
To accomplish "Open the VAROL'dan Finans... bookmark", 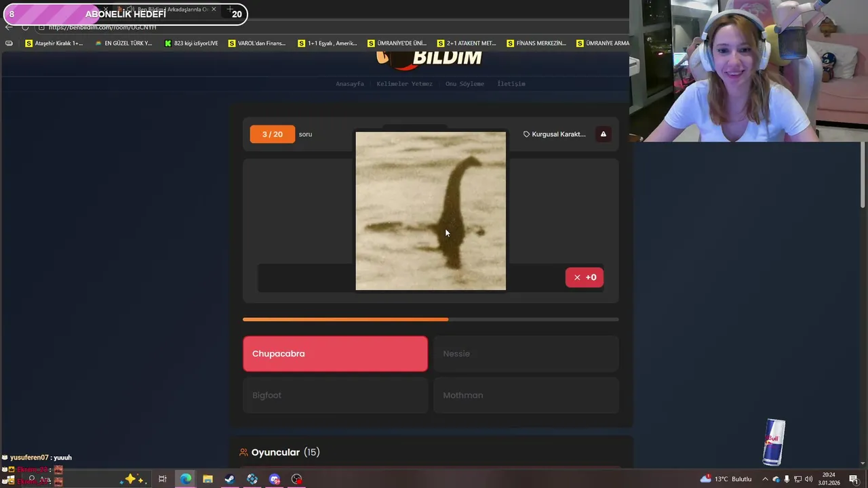I will 257,43.
